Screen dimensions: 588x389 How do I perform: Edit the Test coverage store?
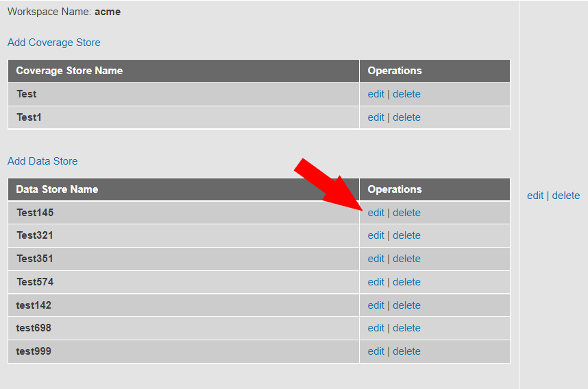click(x=376, y=94)
